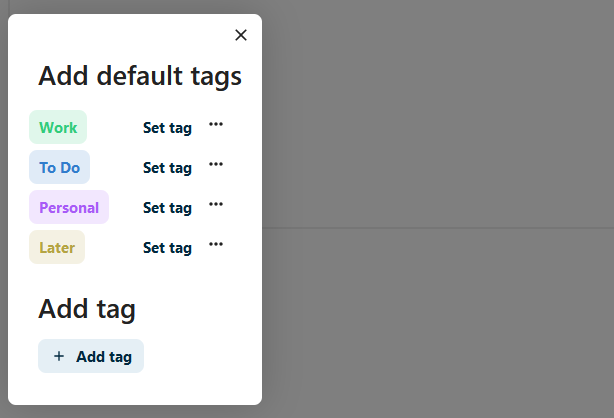The width and height of the screenshot is (614, 418).
Task: Click the faint divider line in background
Action: pos(440,228)
